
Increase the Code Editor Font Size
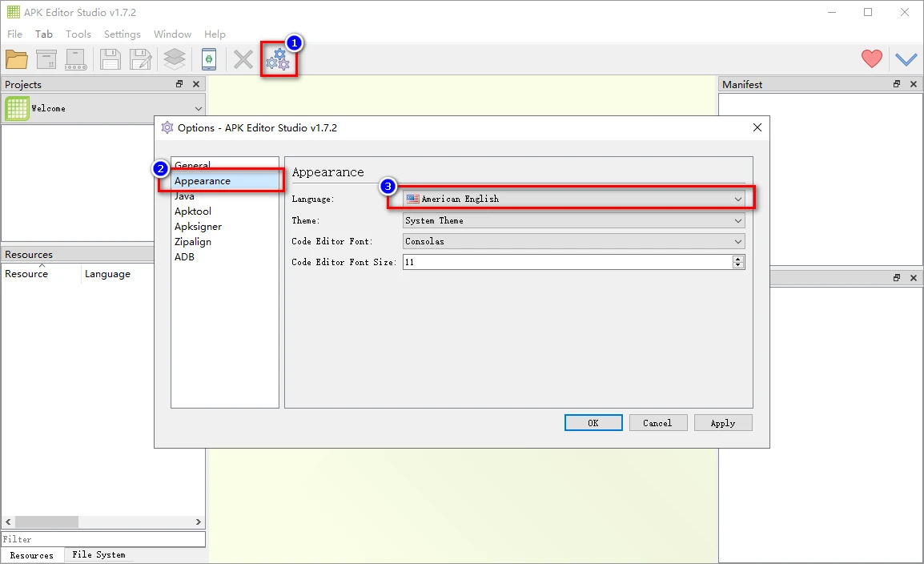(x=738, y=259)
